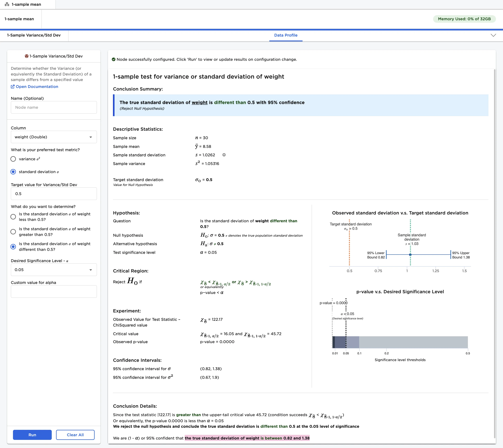Click the Custom value for alpha field
The height and width of the screenshot is (448, 503).
pyautogui.click(x=54, y=291)
